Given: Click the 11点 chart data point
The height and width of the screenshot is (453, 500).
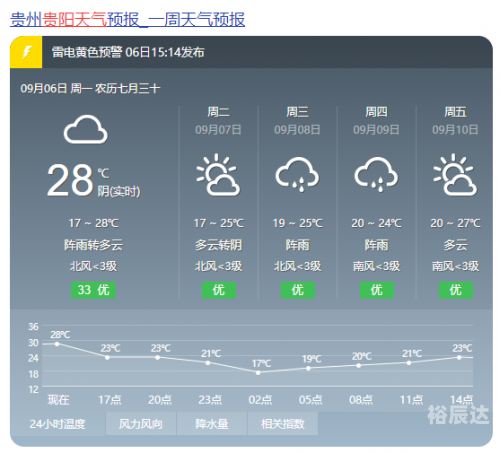Looking at the screenshot, I should click(409, 363).
